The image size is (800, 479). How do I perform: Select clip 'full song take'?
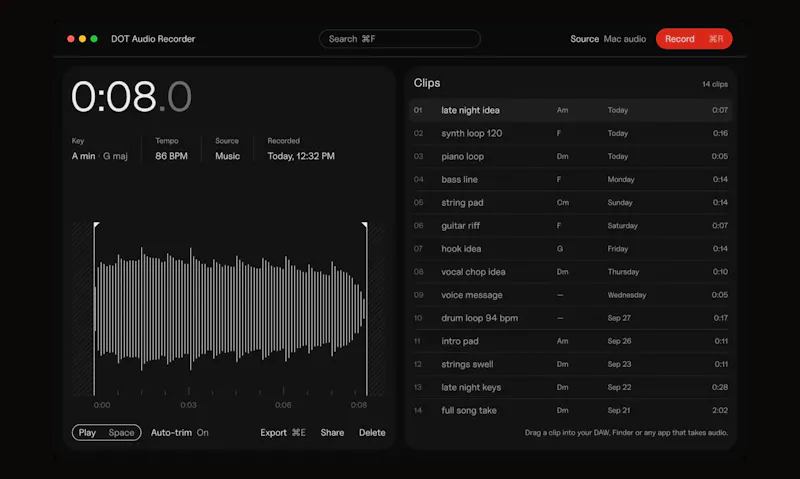(x=570, y=410)
